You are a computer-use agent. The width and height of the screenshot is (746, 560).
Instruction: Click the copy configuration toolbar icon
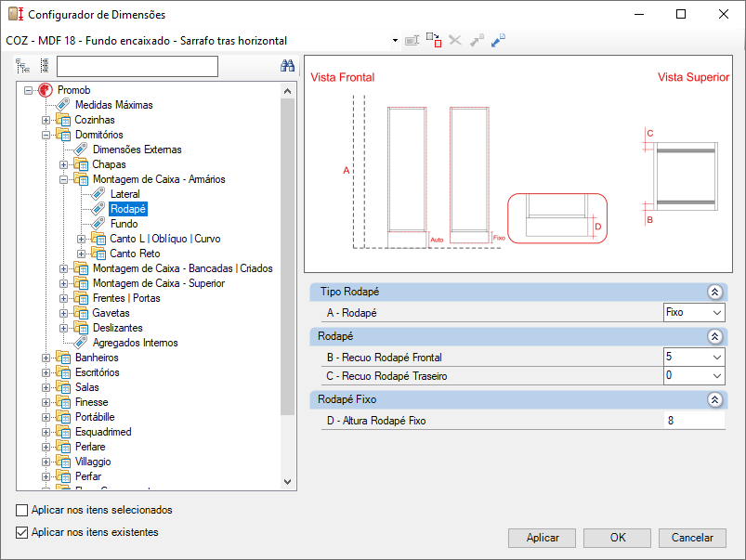pos(434,41)
